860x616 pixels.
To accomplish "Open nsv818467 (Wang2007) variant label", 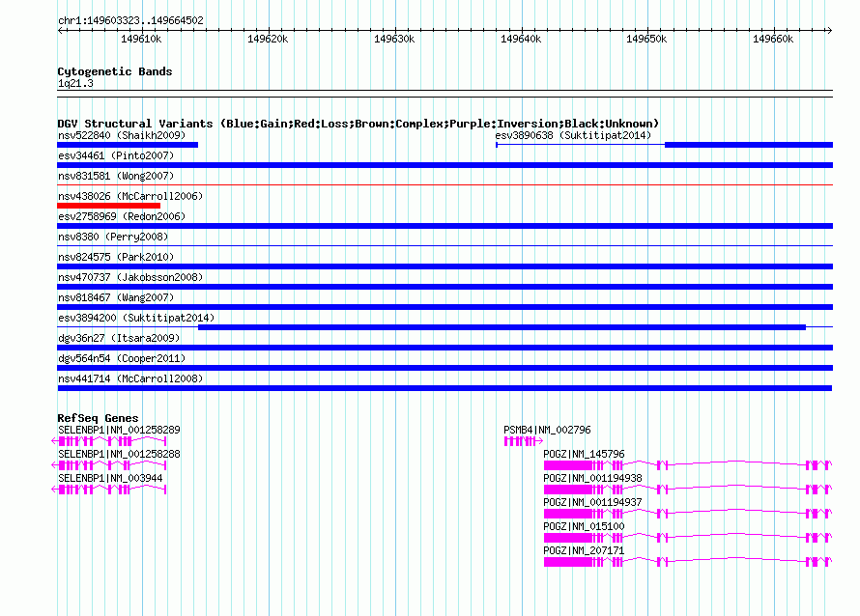I will pyautogui.click(x=116, y=297).
